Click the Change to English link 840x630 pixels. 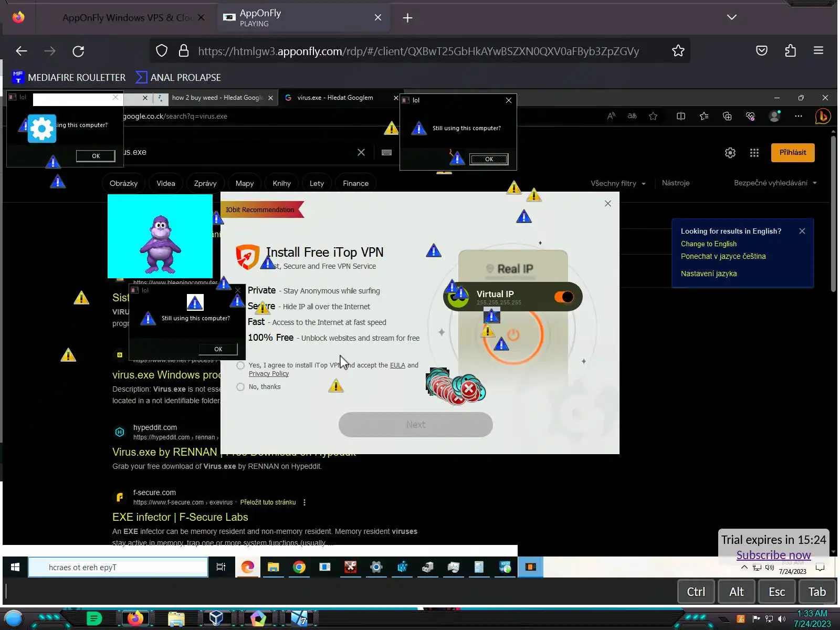(709, 244)
